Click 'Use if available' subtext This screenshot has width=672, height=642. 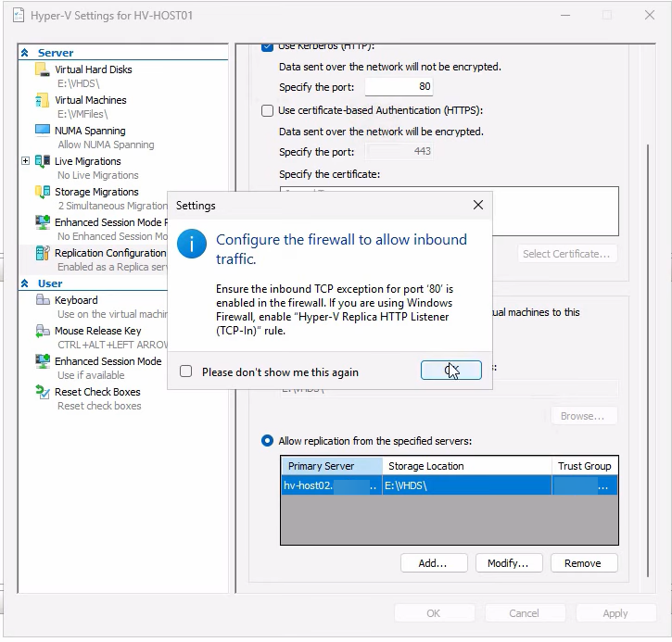tap(91, 375)
